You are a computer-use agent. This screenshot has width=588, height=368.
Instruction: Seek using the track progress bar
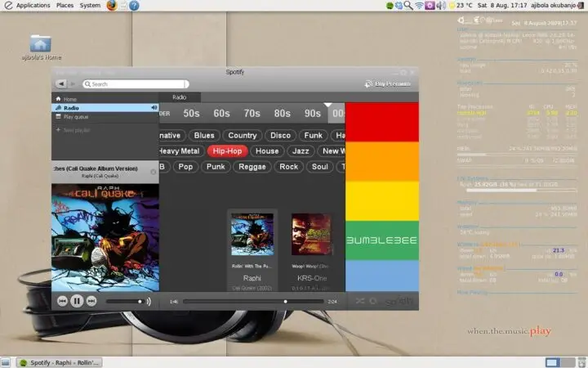[x=253, y=301]
